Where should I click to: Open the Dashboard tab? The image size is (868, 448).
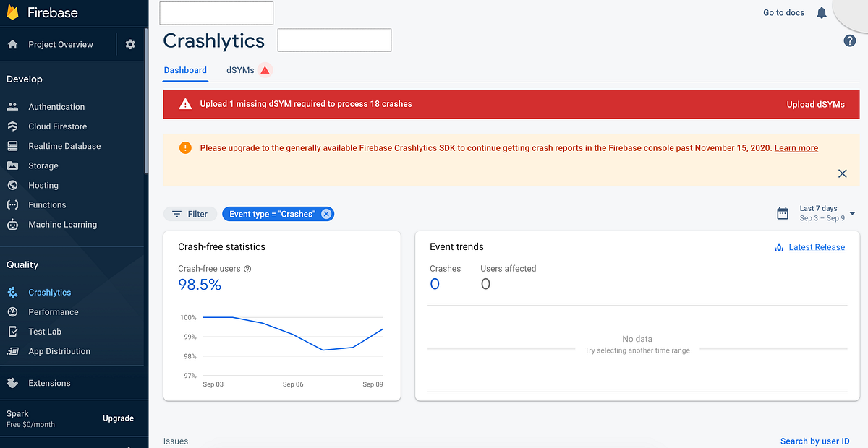pos(185,70)
